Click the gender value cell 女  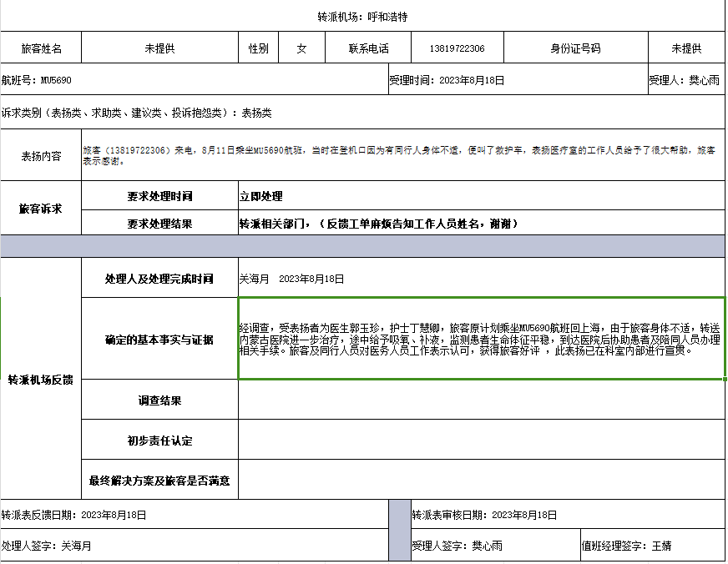301,48
